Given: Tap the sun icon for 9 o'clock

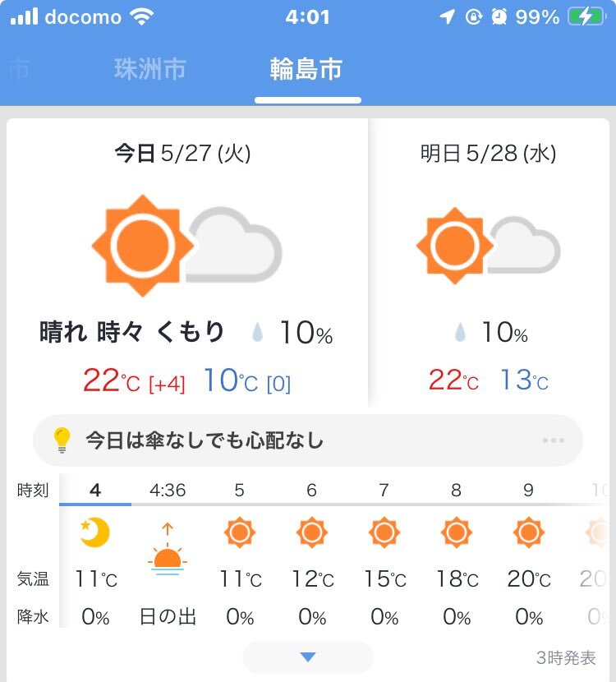Looking at the screenshot, I should (529, 532).
